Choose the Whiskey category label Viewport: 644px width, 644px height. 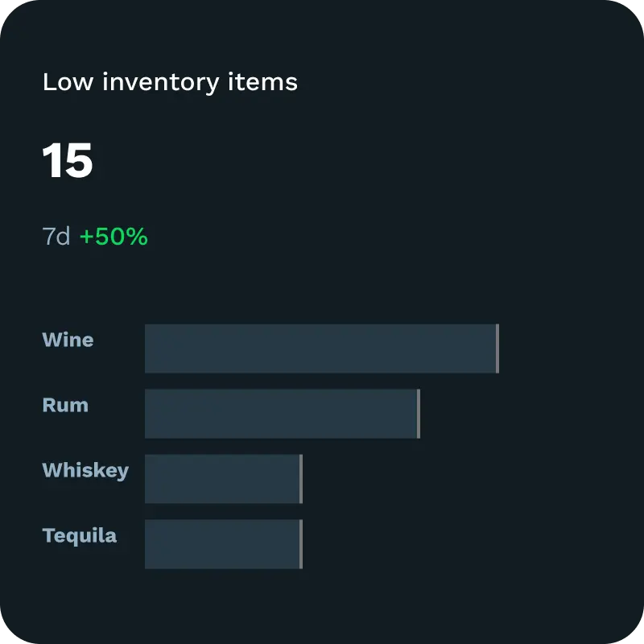[85, 470]
